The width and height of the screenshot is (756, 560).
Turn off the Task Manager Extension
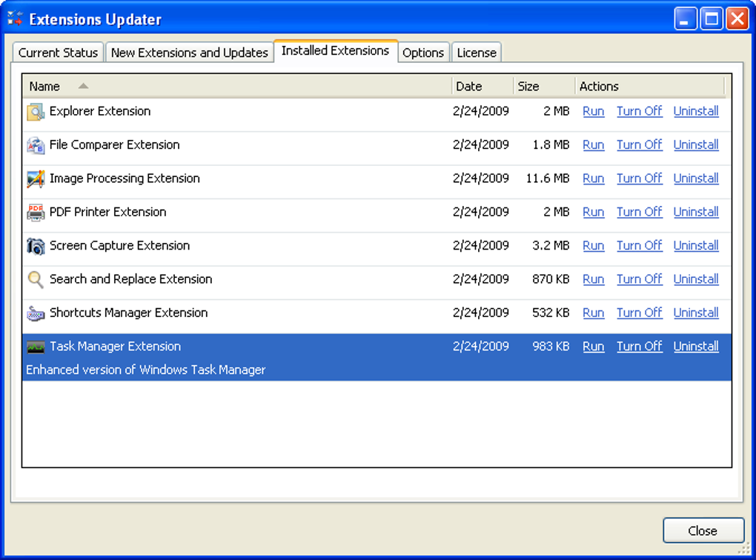click(x=639, y=346)
